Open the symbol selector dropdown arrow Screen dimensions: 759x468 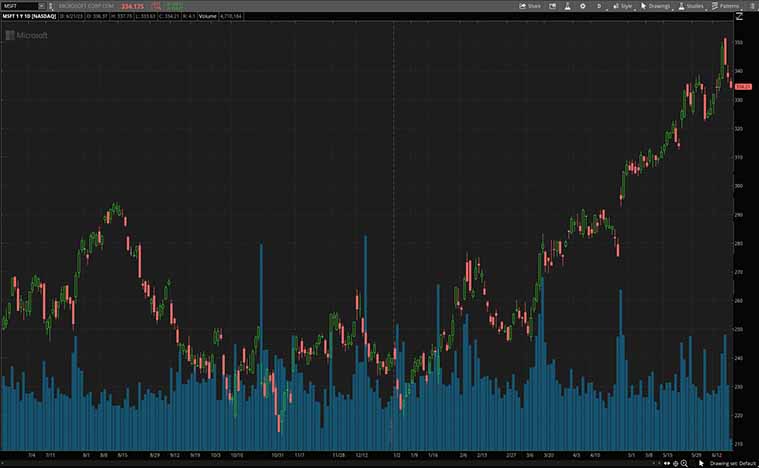point(41,6)
